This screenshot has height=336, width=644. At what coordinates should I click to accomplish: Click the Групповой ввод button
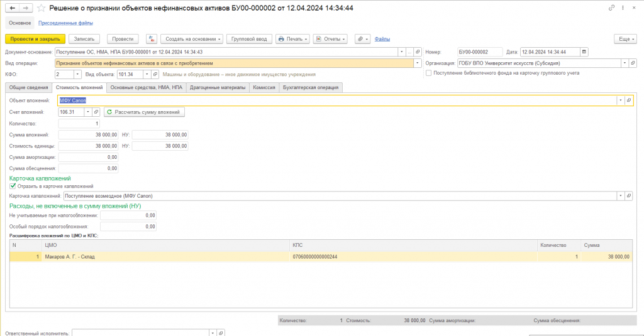(249, 39)
